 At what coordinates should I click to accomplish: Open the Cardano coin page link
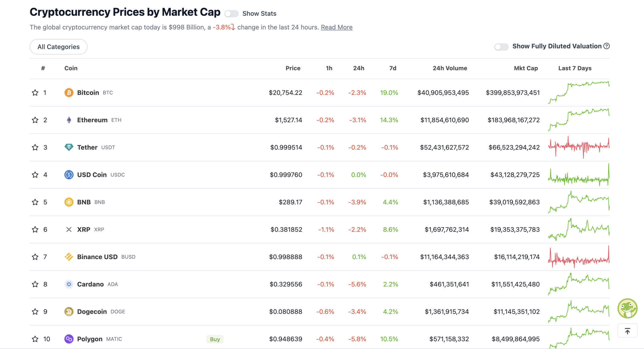coord(91,284)
